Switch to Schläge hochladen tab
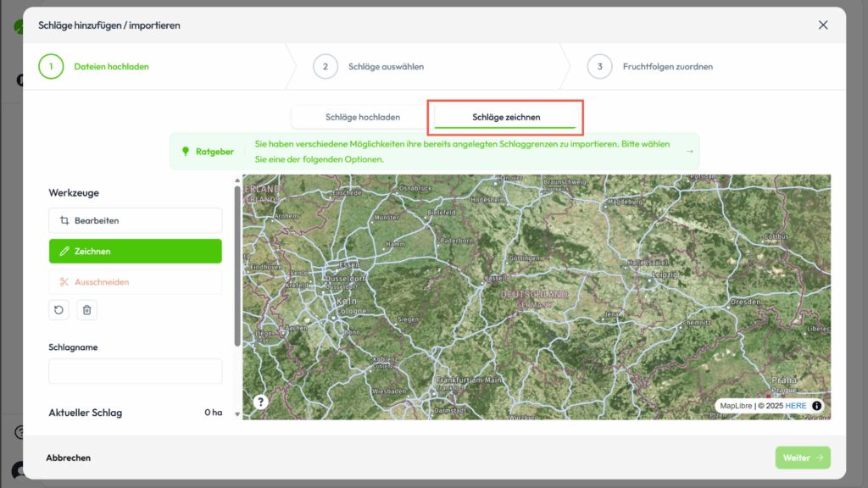 [x=362, y=117]
